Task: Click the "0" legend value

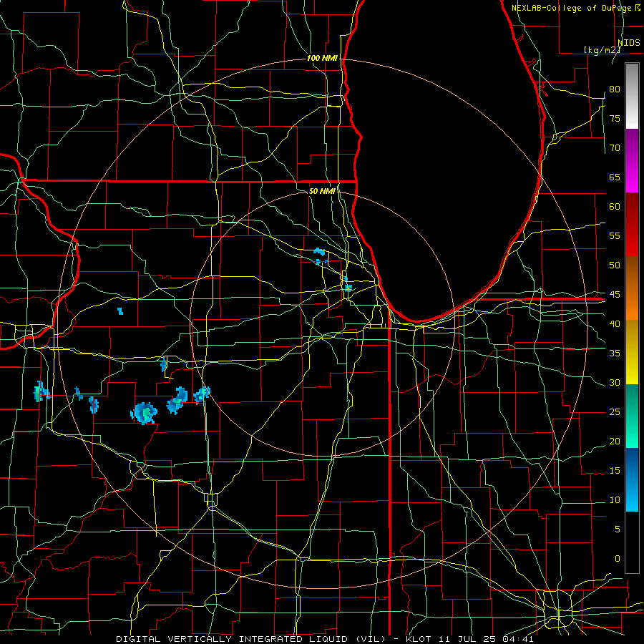Action: pyautogui.click(x=618, y=559)
